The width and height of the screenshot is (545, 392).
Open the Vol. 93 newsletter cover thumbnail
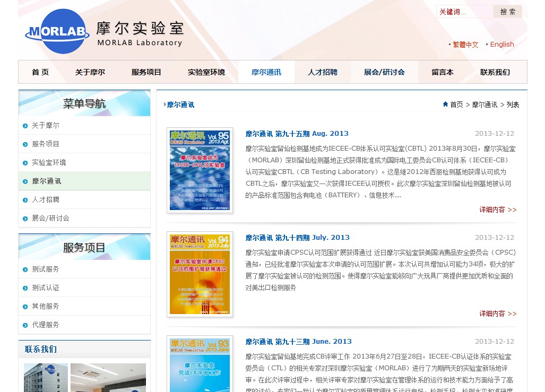200,364
